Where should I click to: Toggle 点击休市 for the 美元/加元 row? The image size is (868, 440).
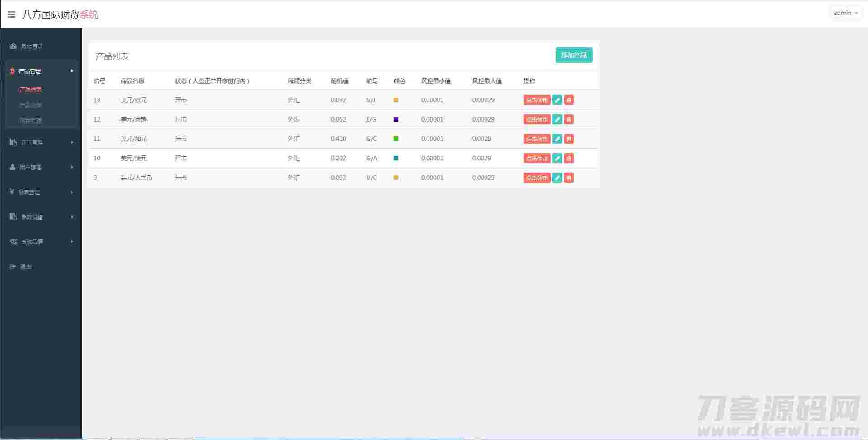537,139
